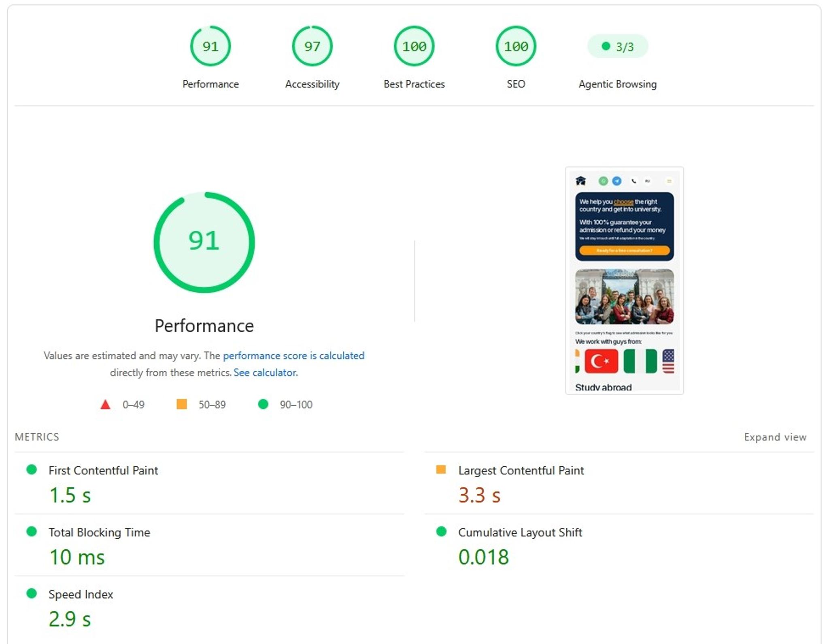Select the SEO 100 score gauge
This screenshot has width=829, height=644.
click(x=516, y=46)
